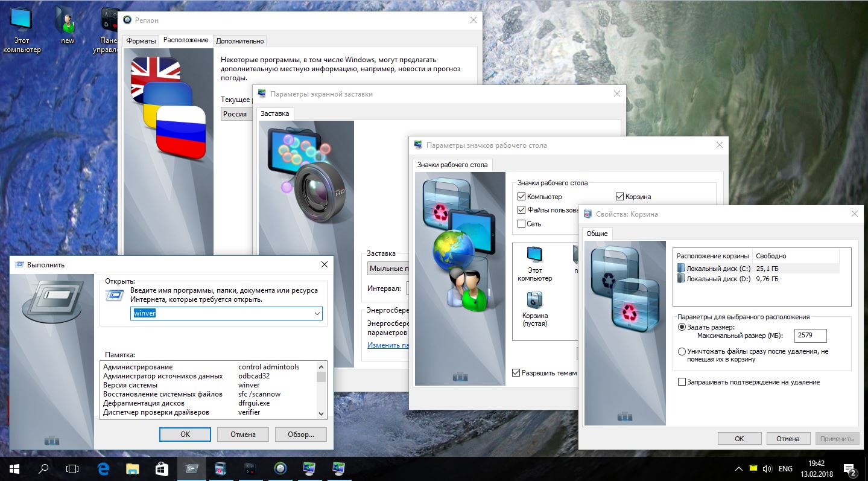This screenshot has height=481, width=868.
Task: Click the ENG language indicator
Action: tap(785, 468)
